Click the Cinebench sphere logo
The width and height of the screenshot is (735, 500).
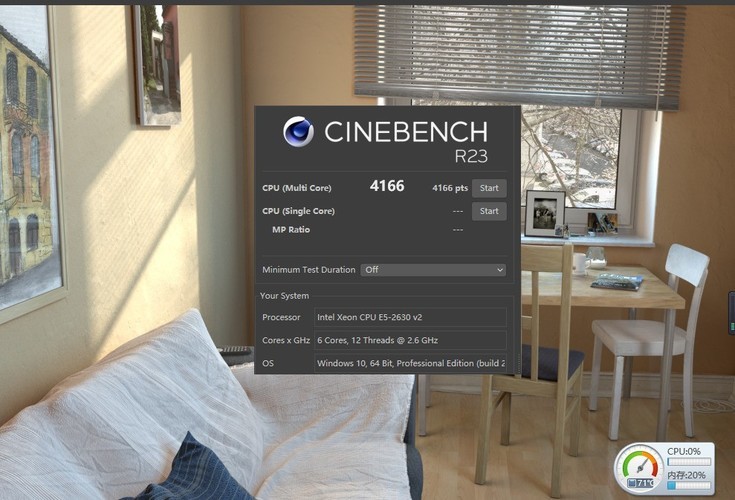[x=299, y=131]
